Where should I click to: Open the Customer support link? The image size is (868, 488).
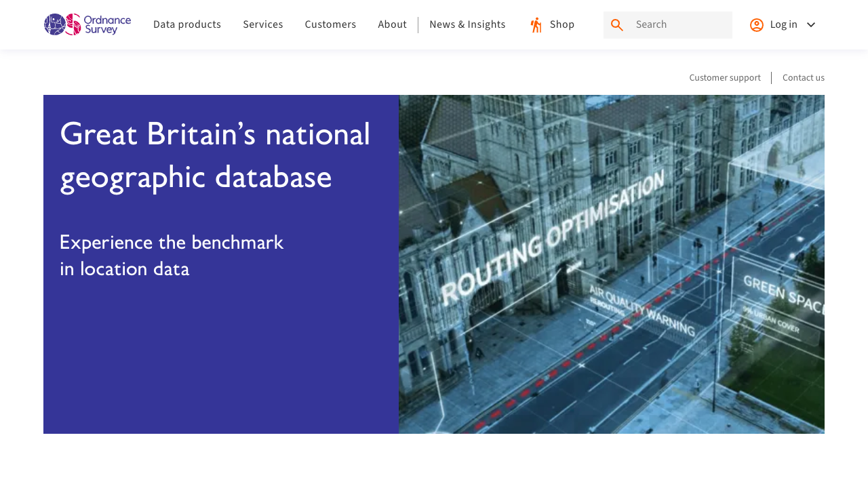click(725, 78)
